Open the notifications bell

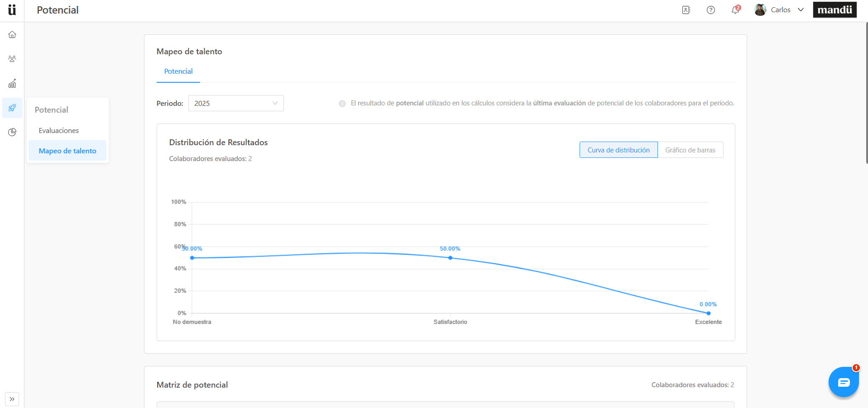pos(735,10)
